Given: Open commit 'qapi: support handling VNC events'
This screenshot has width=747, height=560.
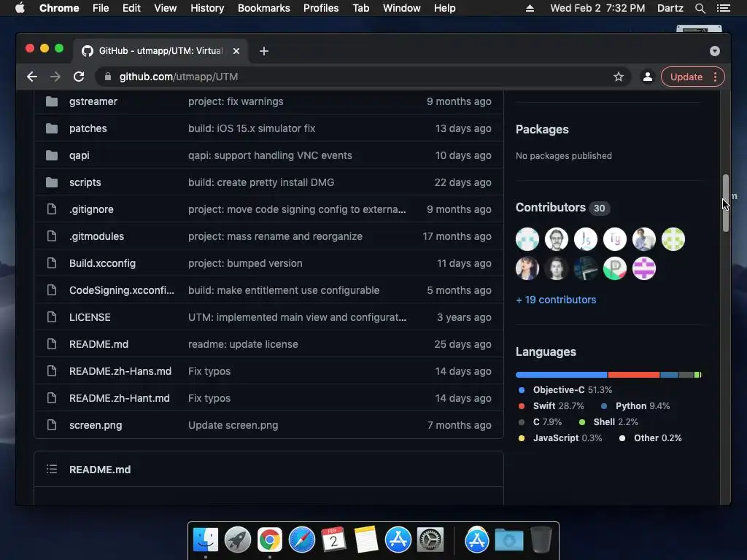Looking at the screenshot, I should coord(270,155).
